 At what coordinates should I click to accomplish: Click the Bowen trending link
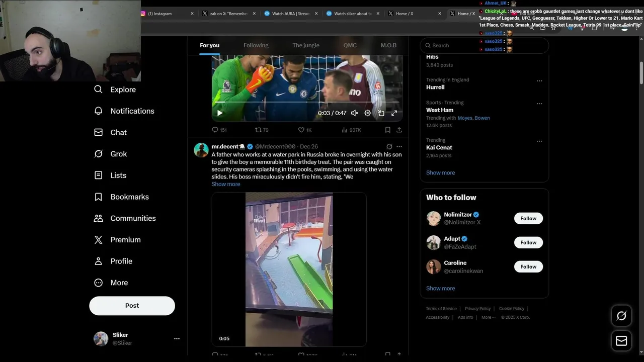coord(482,118)
